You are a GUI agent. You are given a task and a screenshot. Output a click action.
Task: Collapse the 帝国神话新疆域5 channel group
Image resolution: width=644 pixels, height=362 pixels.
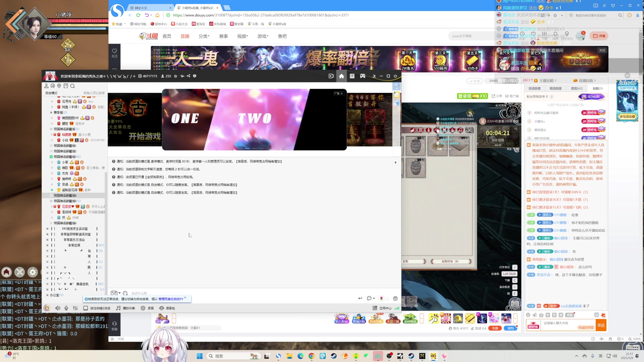51,201
